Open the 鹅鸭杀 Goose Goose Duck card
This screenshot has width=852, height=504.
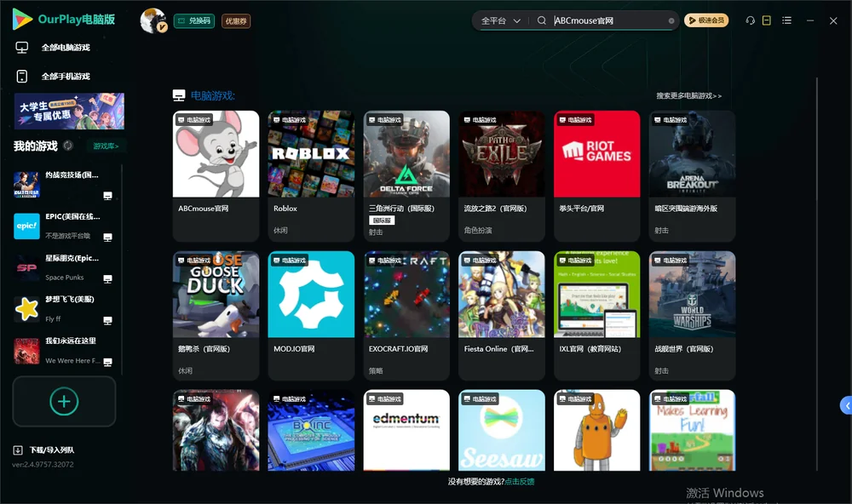216,316
